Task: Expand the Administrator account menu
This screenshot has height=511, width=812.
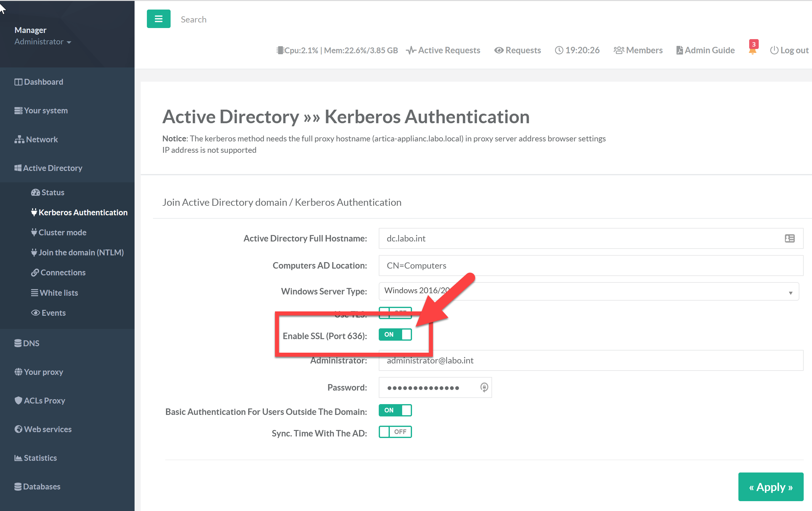Action: click(x=42, y=42)
